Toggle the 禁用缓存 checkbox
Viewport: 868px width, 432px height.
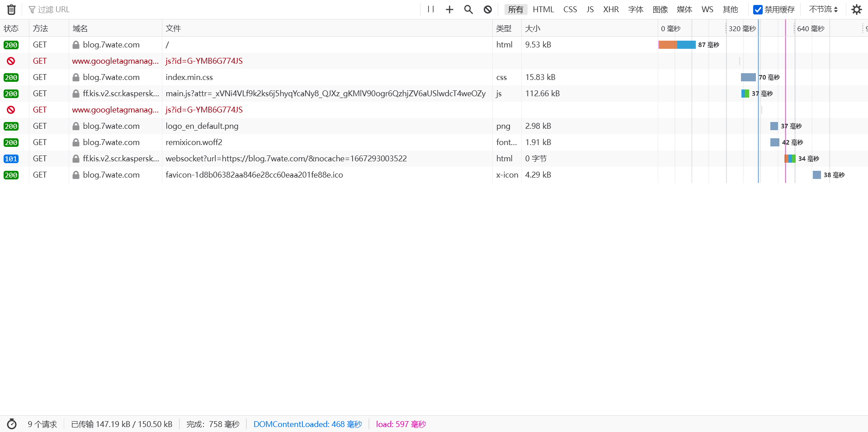pos(758,9)
